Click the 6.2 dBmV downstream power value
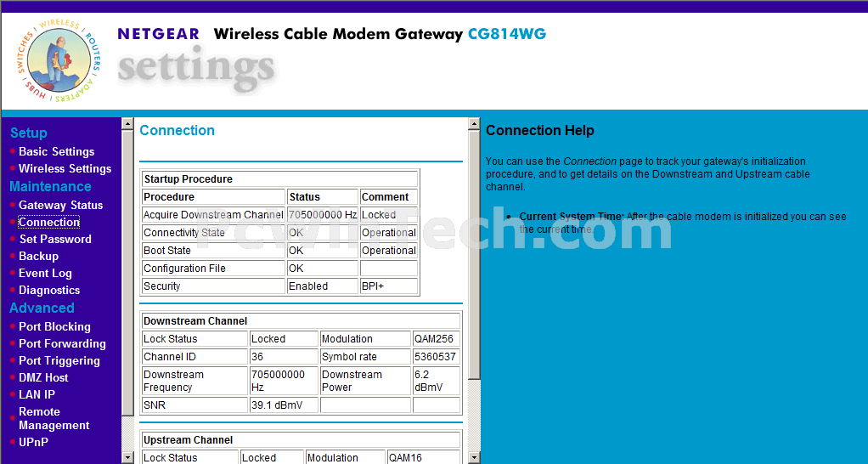 click(437, 381)
